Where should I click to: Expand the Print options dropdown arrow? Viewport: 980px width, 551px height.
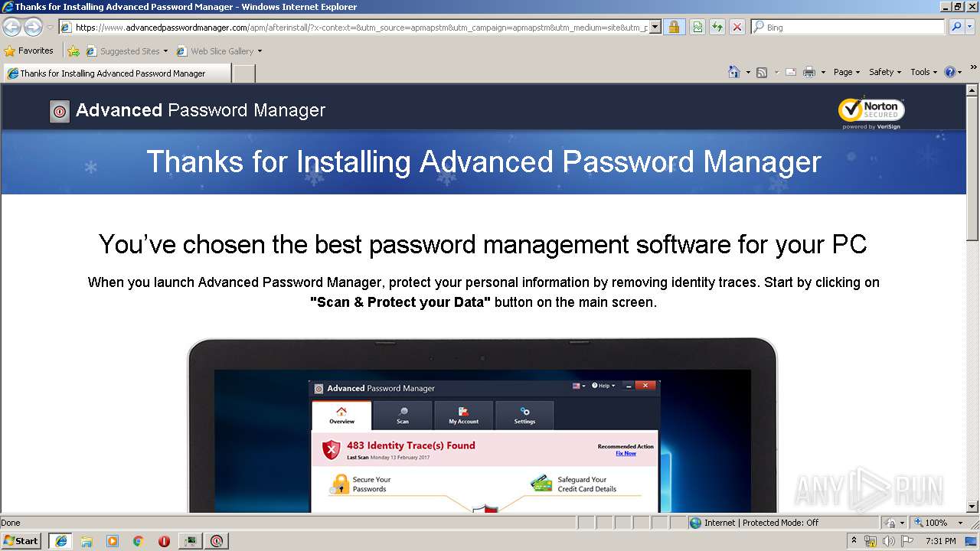[823, 72]
